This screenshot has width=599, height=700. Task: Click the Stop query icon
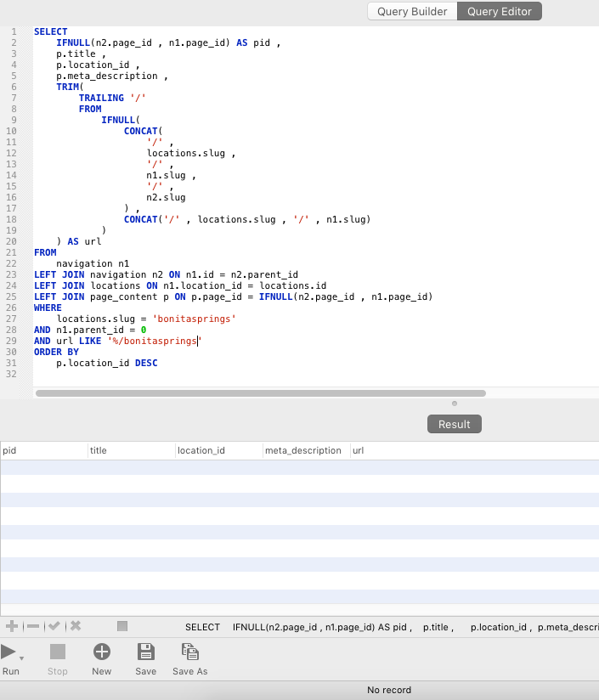click(57, 652)
